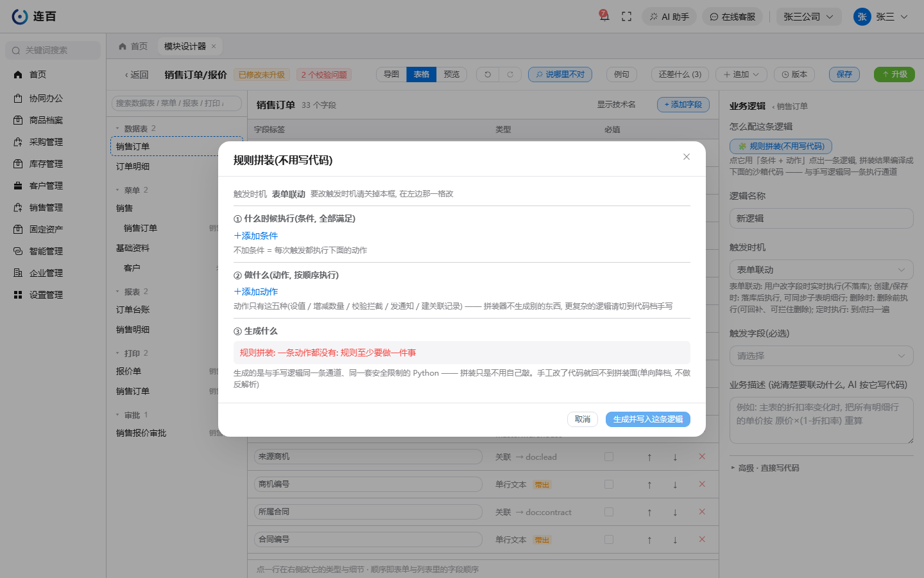Viewport: 924px width, 578px height.
Task: Toggle fullscreen mode icon
Action: (627, 17)
